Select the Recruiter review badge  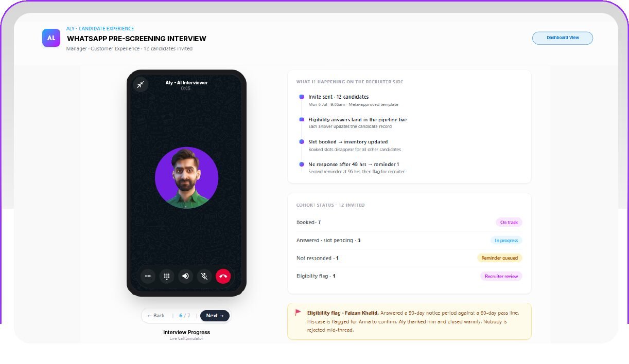(x=501, y=276)
